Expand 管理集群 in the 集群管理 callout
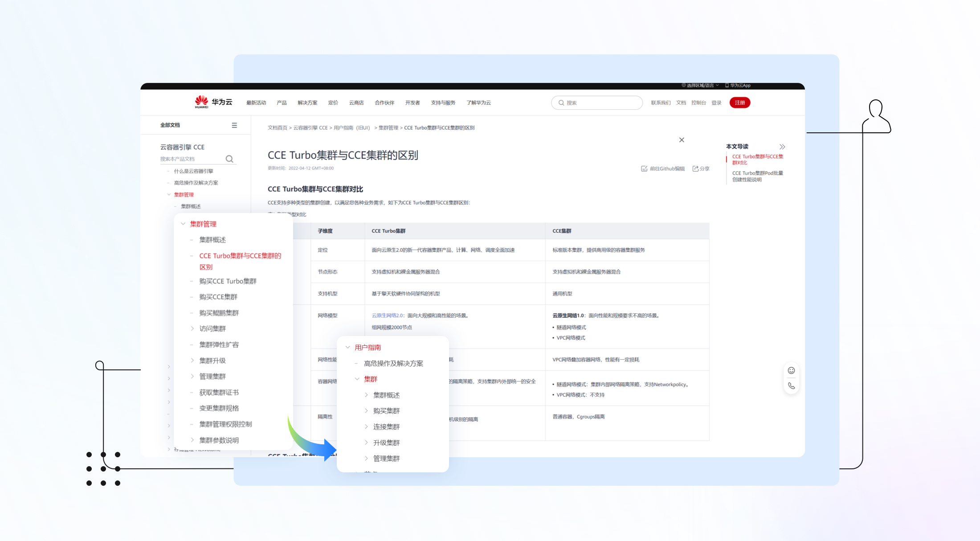The width and height of the screenshot is (980, 541). 192,376
